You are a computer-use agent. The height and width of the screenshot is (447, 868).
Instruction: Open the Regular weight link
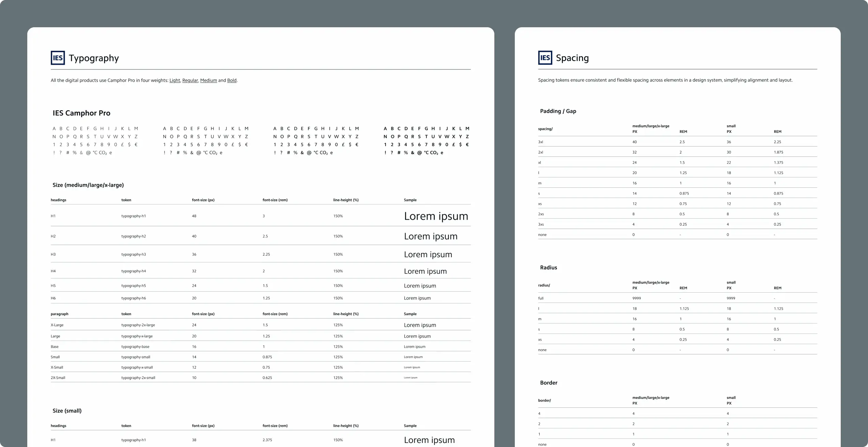click(190, 80)
